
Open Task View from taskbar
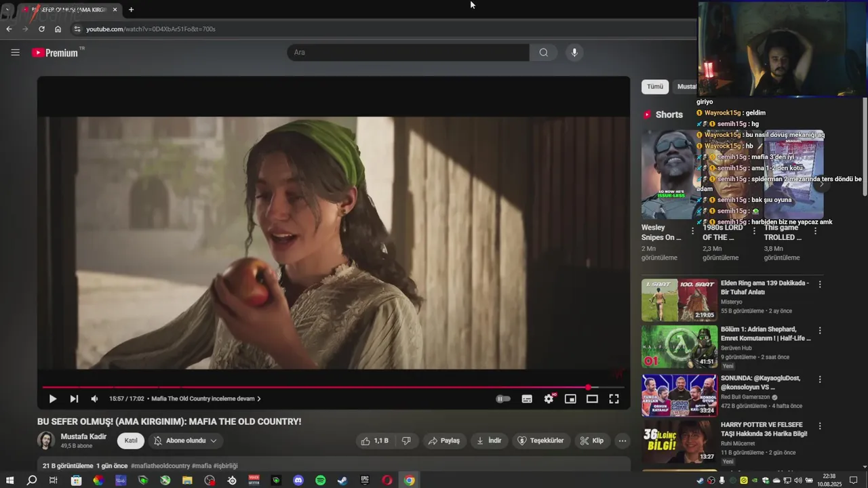[54, 481]
